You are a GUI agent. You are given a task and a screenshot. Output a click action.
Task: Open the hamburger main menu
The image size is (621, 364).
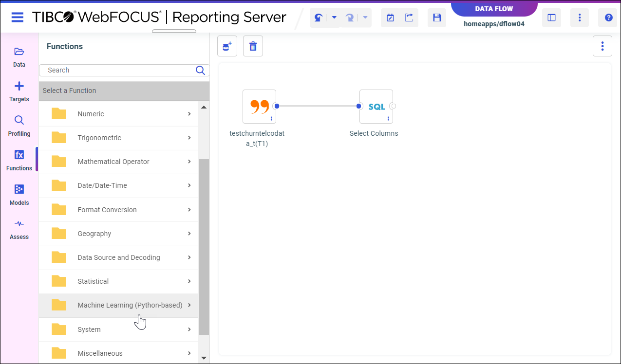(18, 18)
